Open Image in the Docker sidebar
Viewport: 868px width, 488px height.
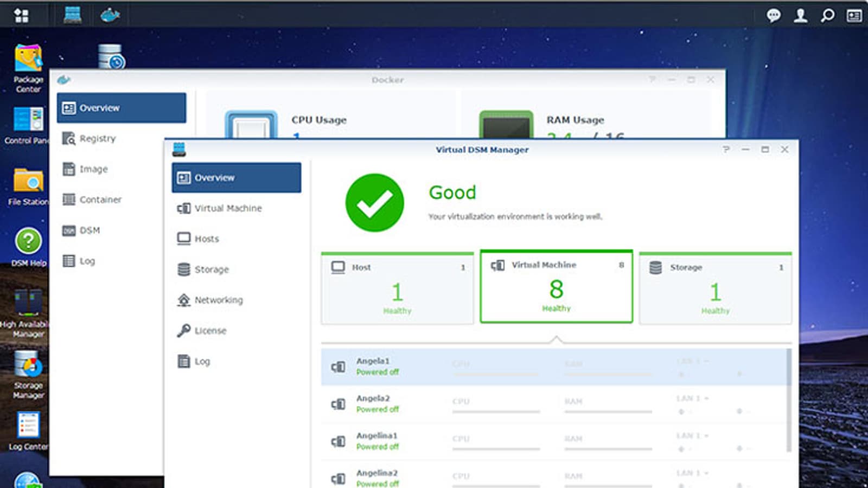click(122, 169)
